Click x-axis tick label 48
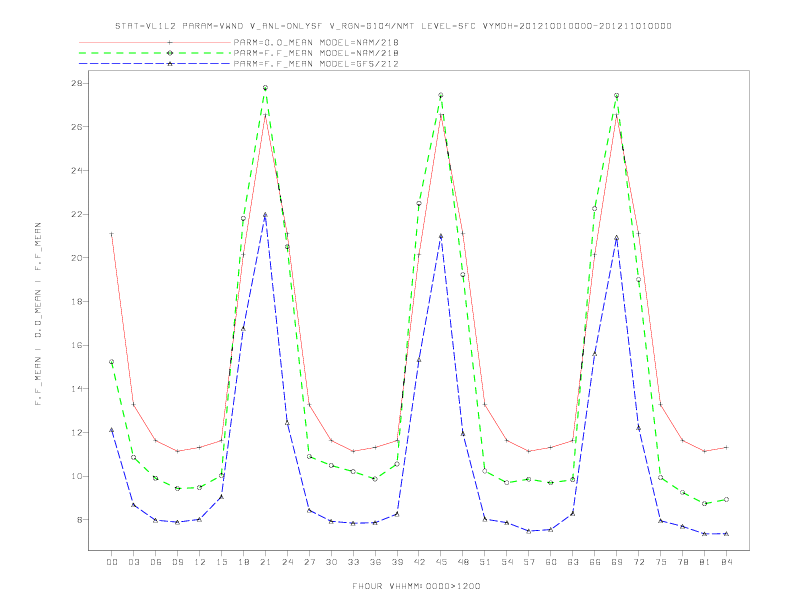The height and width of the screenshot is (612, 792). click(x=463, y=562)
